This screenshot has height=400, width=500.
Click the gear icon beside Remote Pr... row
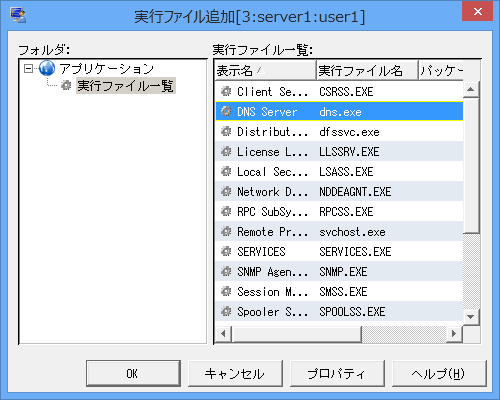(226, 231)
